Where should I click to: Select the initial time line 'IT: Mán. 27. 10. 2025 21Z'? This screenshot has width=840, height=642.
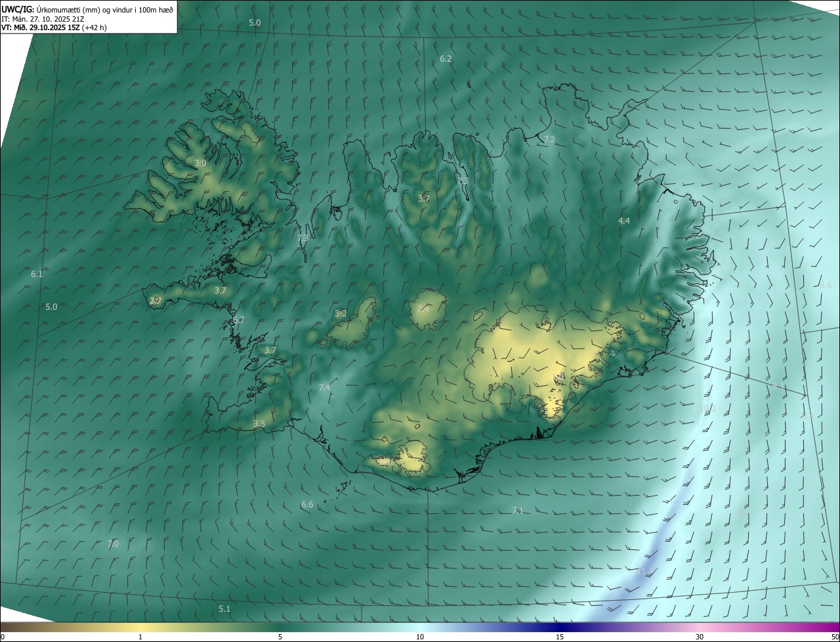click(x=42, y=19)
